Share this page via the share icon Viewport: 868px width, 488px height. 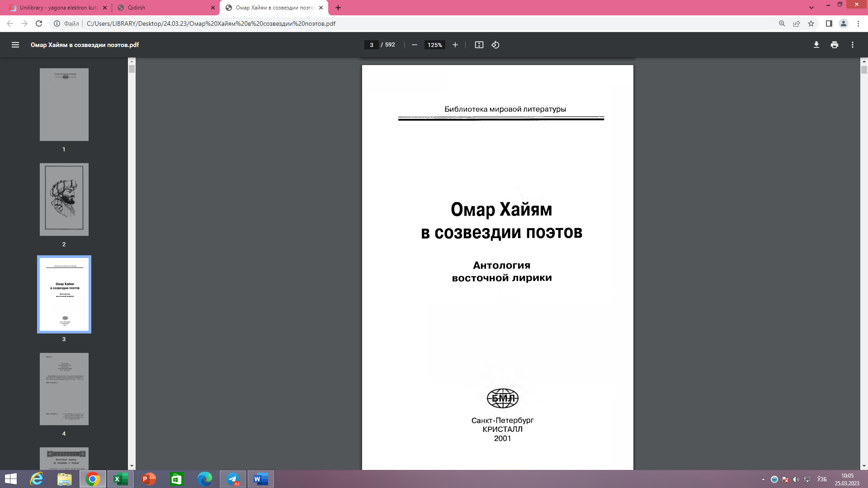pyautogui.click(x=797, y=23)
